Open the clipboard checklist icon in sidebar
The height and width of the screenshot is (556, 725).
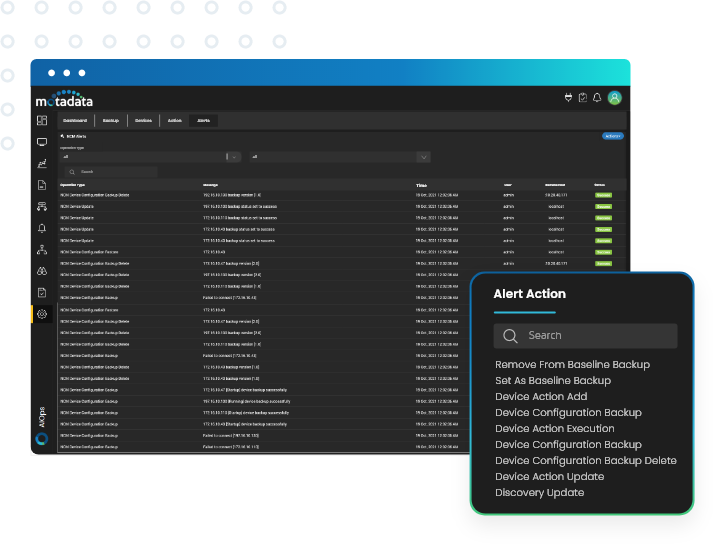coord(42,293)
